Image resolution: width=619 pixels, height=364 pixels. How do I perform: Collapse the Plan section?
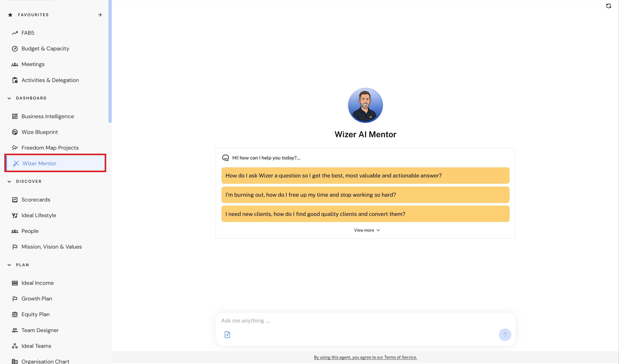(x=9, y=265)
